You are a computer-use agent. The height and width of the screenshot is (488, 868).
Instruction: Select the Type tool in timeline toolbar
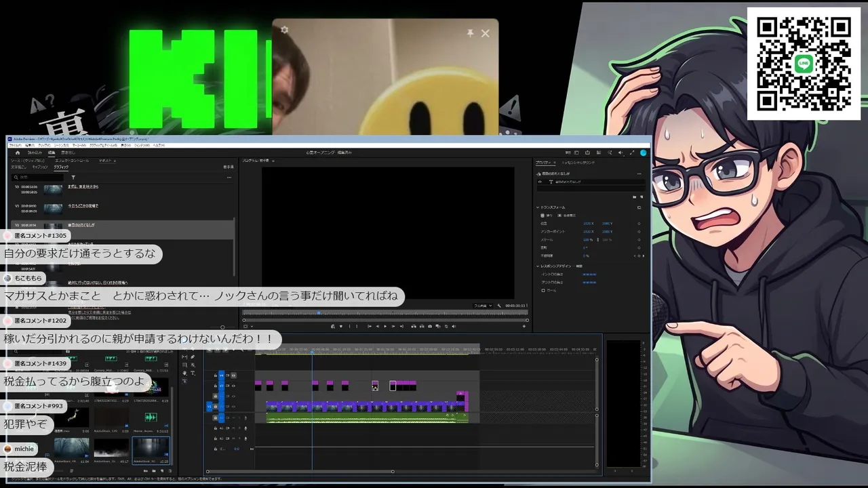tap(193, 373)
